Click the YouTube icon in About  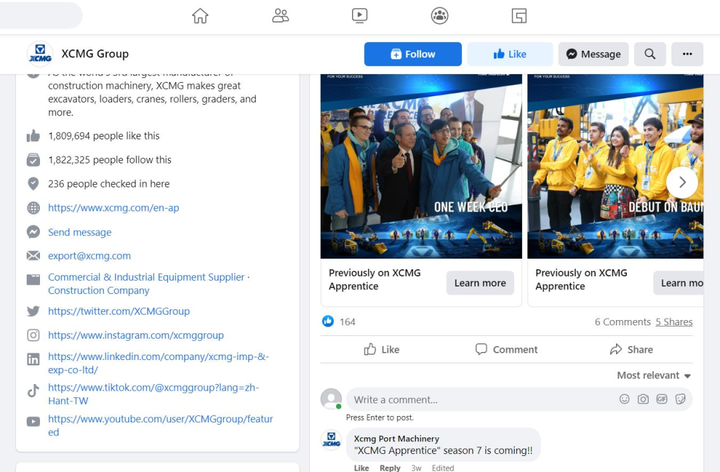(x=33, y=421)
